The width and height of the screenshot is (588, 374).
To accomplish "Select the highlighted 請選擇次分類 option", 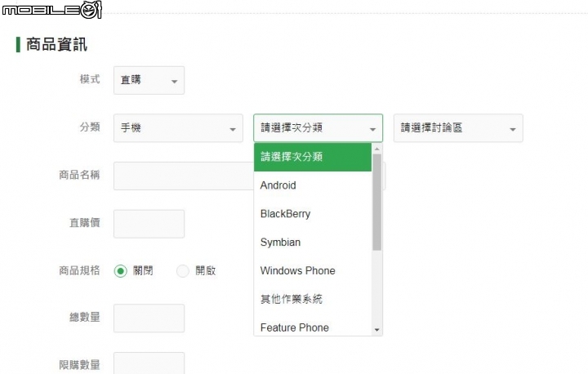I will [313, 157].
